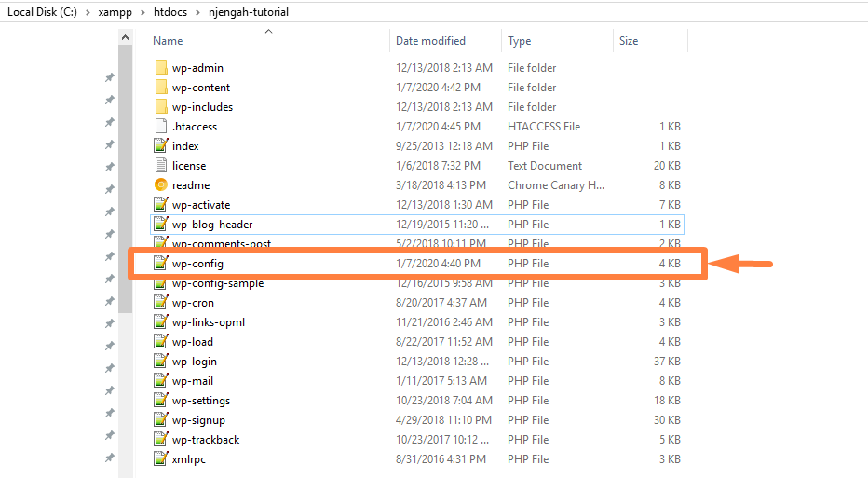Select the wp-trackback file icon

click(161, 439)
